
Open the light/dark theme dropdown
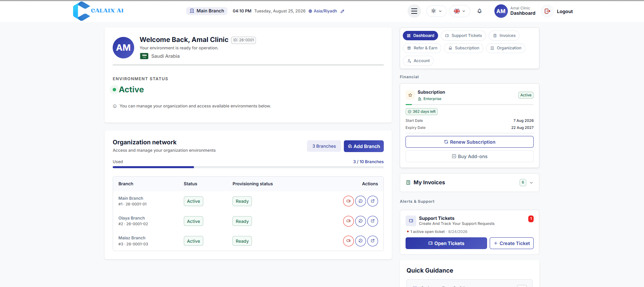click(436, 11)
